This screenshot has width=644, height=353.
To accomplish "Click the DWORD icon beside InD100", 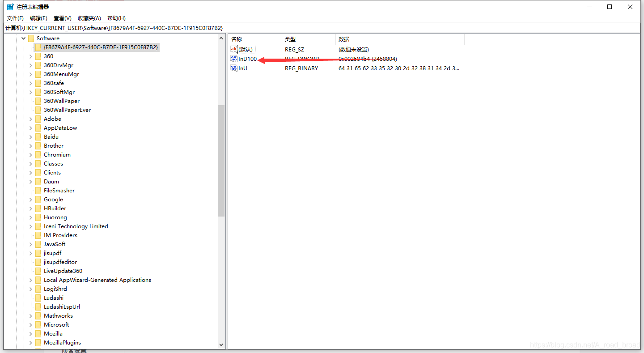I will click(x=233, y=59).
